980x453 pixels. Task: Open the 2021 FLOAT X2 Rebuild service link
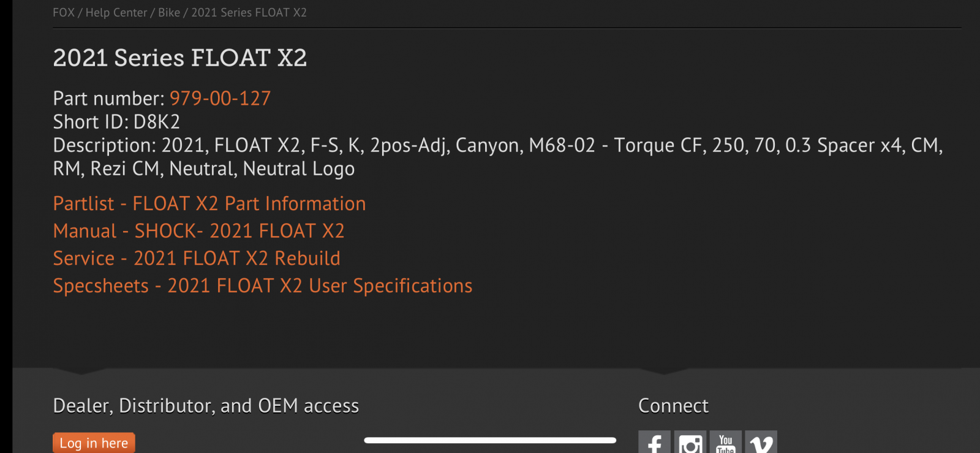pos(196,259)
